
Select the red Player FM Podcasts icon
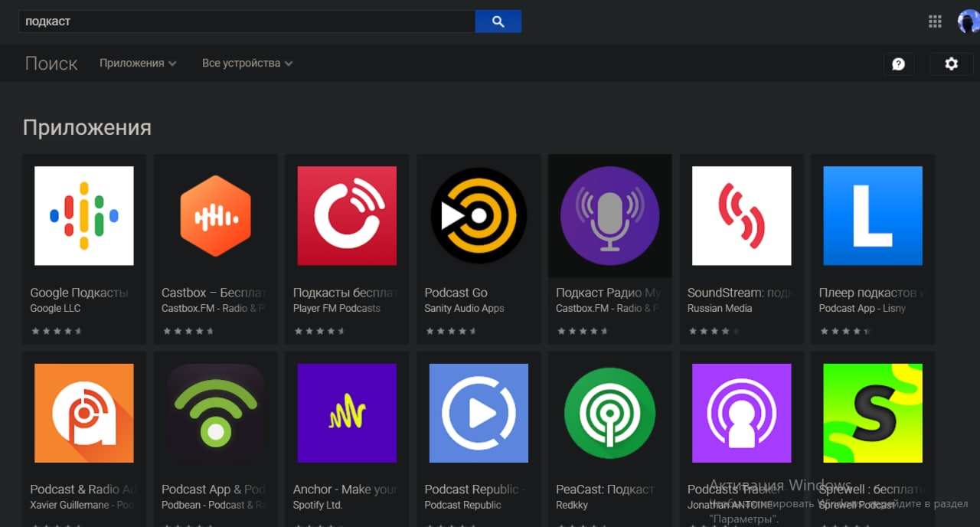(347, 216)
